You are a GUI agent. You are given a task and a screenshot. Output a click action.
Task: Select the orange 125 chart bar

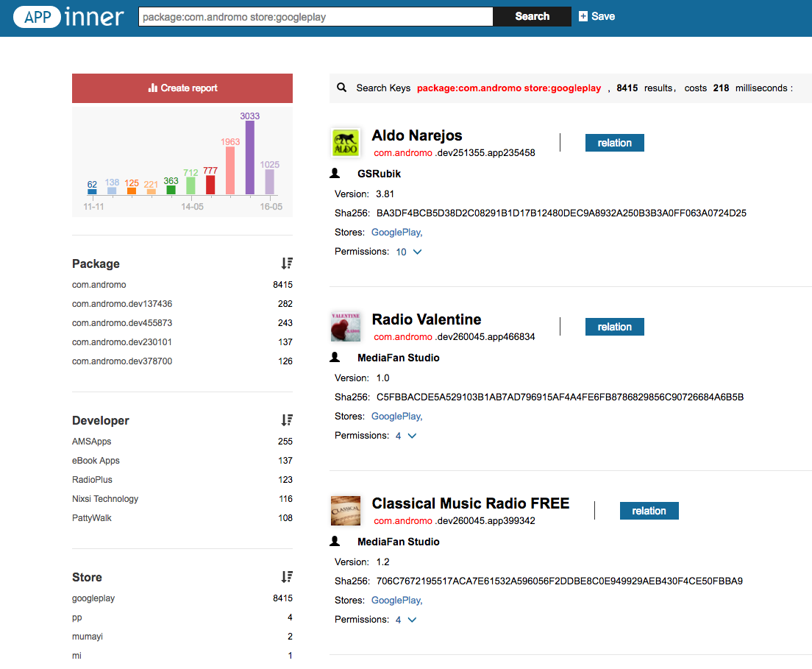coord(132,191)
